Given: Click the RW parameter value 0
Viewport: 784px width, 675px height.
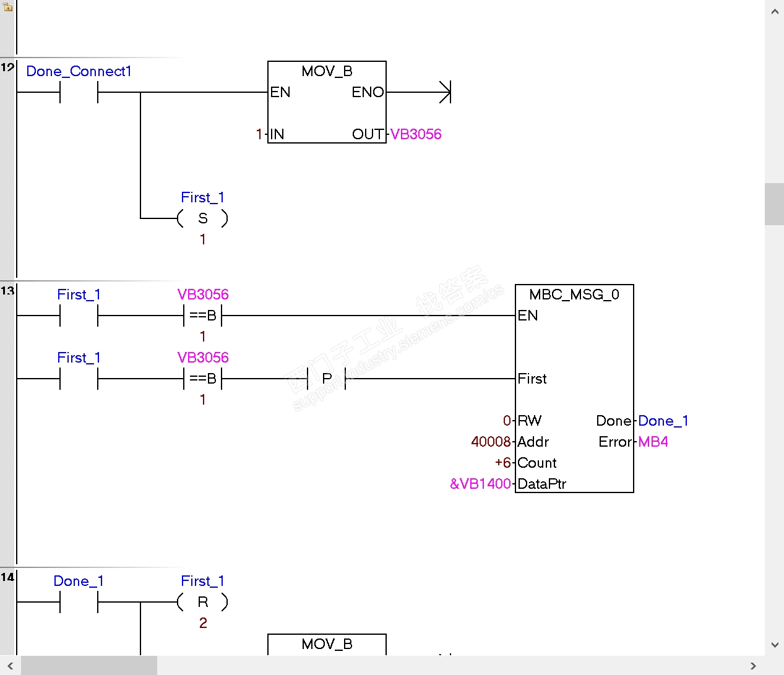Looking at the screenshot, I should coord(507,421).
